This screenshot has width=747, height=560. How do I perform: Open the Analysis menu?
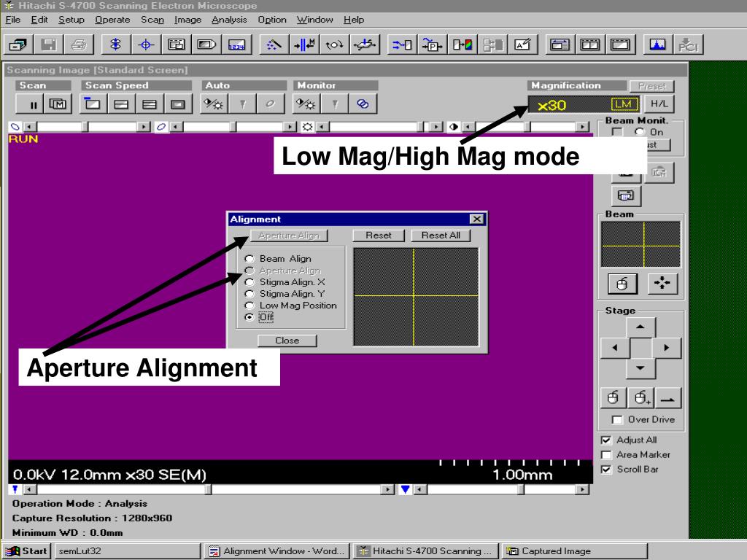[229, 20]
